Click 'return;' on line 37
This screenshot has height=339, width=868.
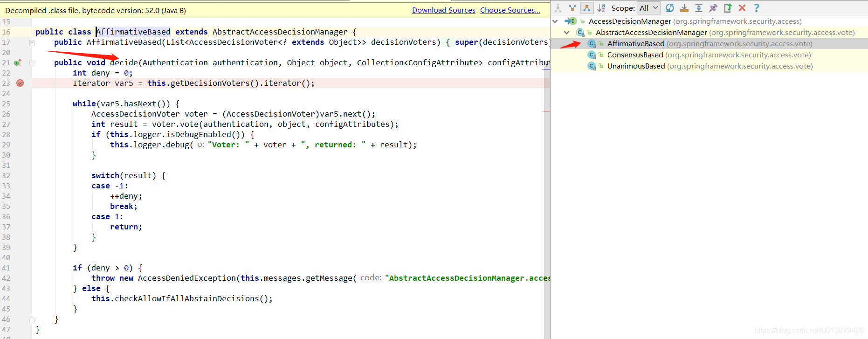coord(126,227)
